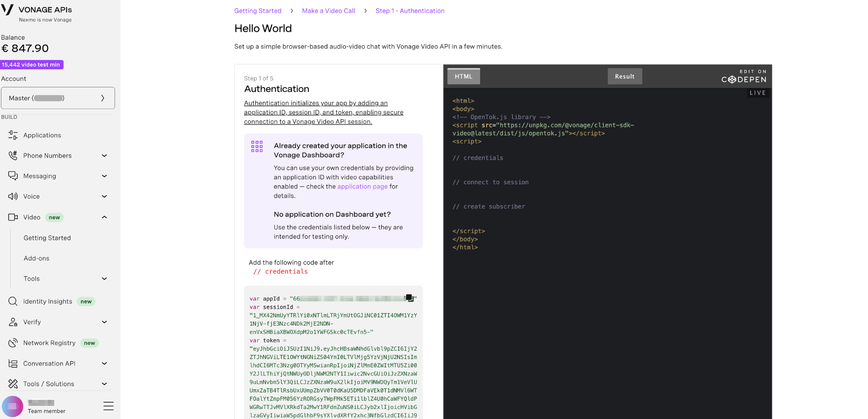The image size is (868, 419).
Task: Open Edit on CodePen logo
Action: click(x=743, y=77)
